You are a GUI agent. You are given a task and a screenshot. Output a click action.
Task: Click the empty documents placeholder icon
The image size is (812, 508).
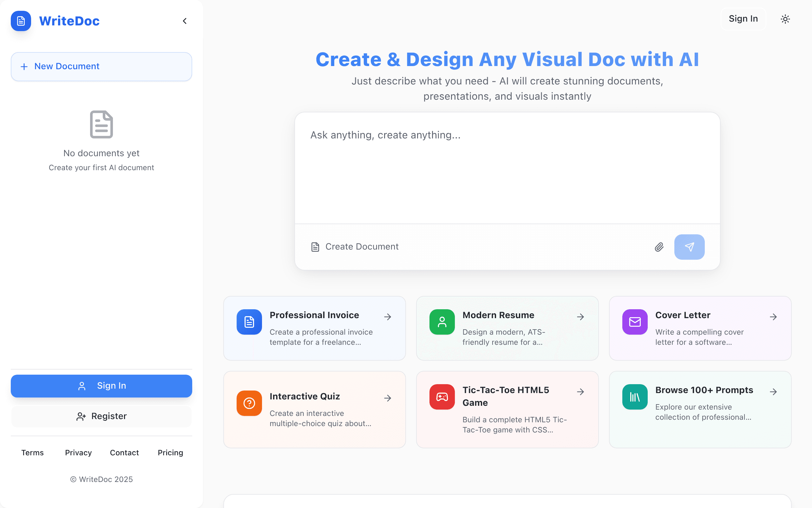coord(101,124)
